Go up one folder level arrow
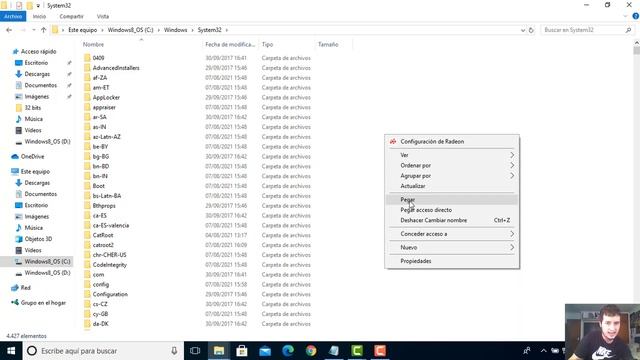The height and width of the screenshot is (360, 640). click(x=43, y=30)
